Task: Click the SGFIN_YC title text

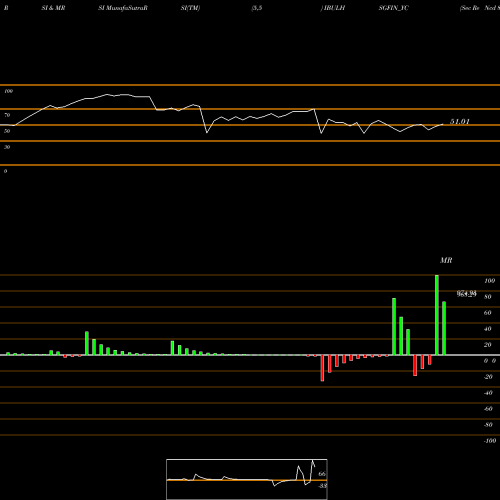Action: tap(394, 8)
